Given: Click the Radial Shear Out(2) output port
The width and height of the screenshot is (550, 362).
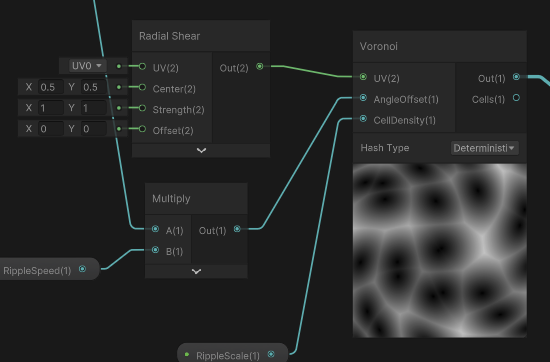Looking at the screenshot, I should (x=260, y=66).
